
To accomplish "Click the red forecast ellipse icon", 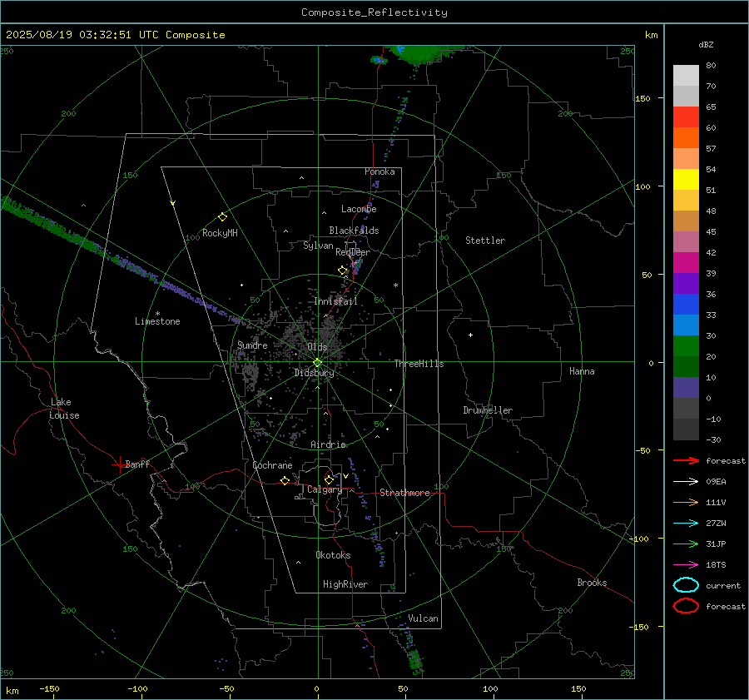I will [686, 606].
